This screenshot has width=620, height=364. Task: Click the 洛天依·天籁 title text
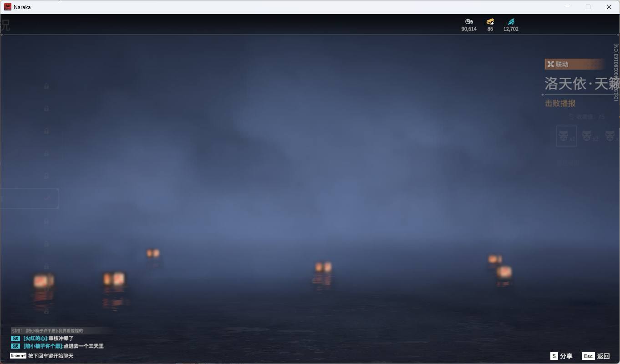click(582, 84)
